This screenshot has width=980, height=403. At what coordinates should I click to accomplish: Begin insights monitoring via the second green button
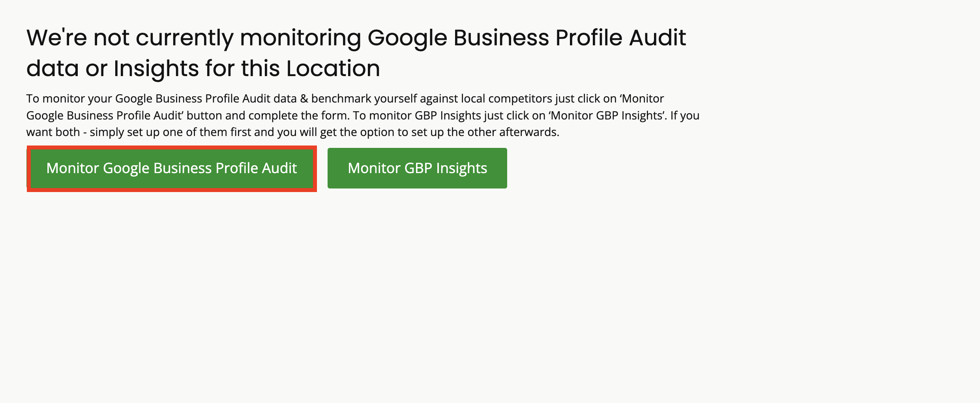click(x=417, y=168)
